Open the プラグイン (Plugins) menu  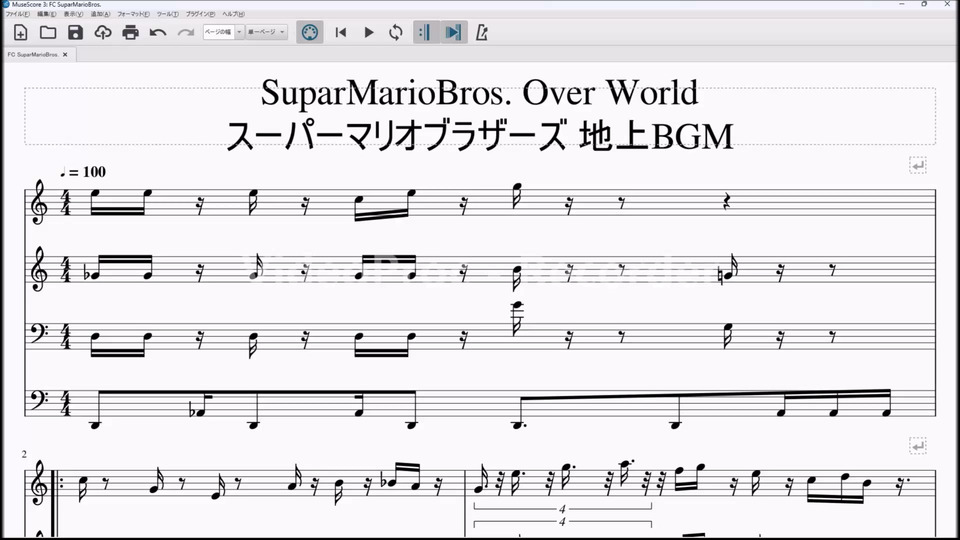click(201, 13)
